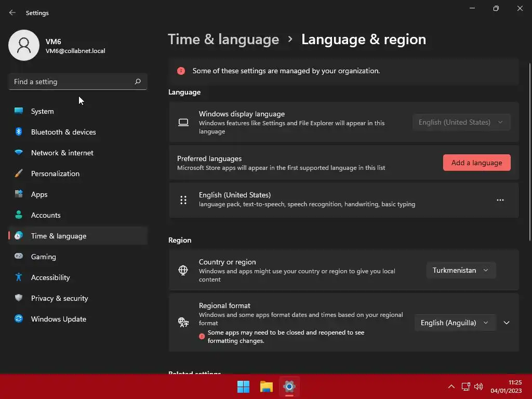Click VM6@collabnet.local account email
Image resolution: width=532 pixels, height=399 pixels.
[x=75, y=51]
